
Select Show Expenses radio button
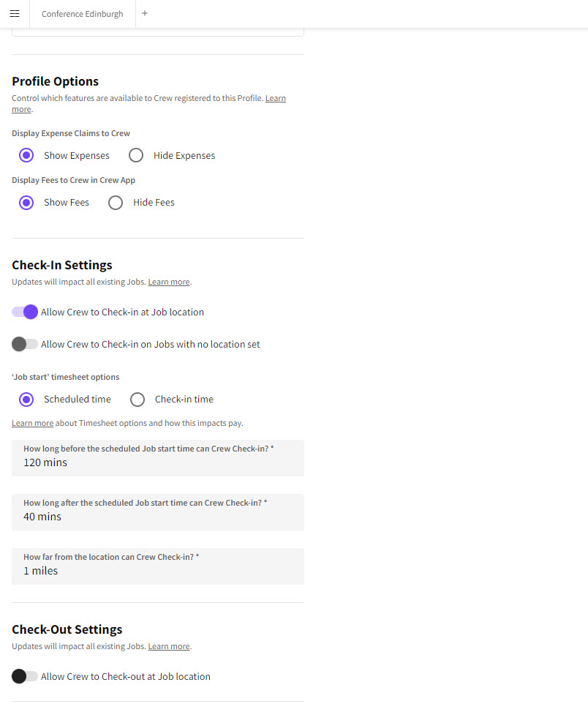[x=26, y=155]
